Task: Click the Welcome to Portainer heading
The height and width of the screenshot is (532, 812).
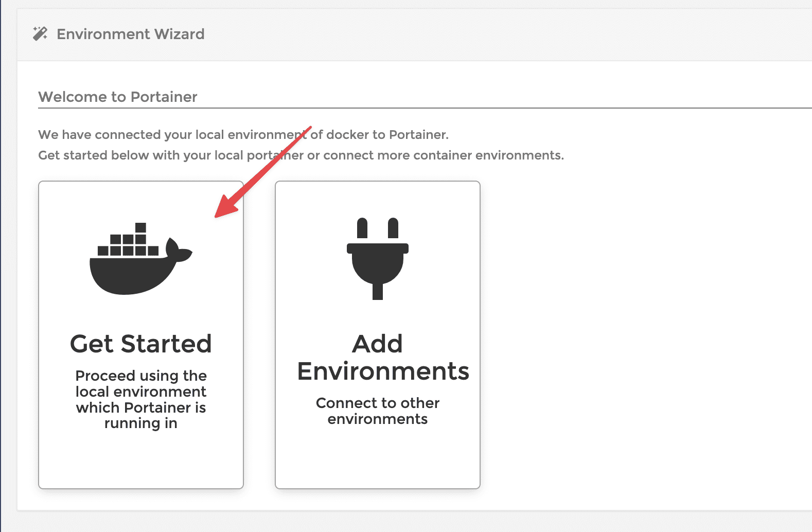Action: point(118,97)
